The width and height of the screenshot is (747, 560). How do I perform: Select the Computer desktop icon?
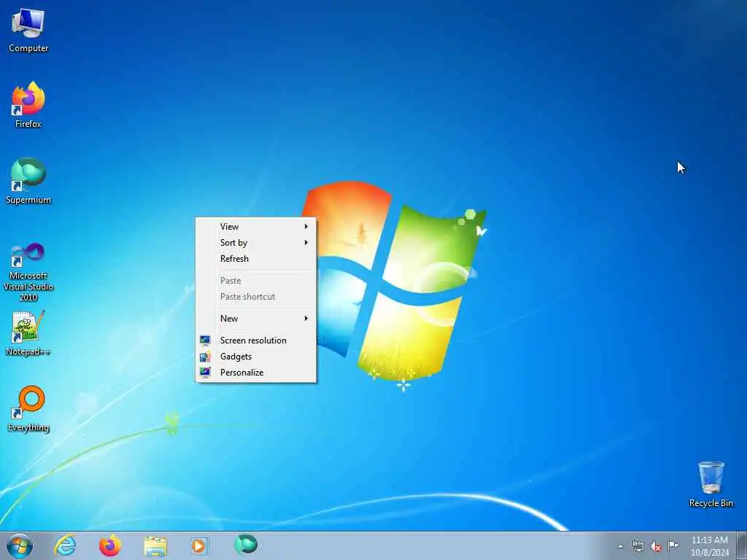pos(28,29)
